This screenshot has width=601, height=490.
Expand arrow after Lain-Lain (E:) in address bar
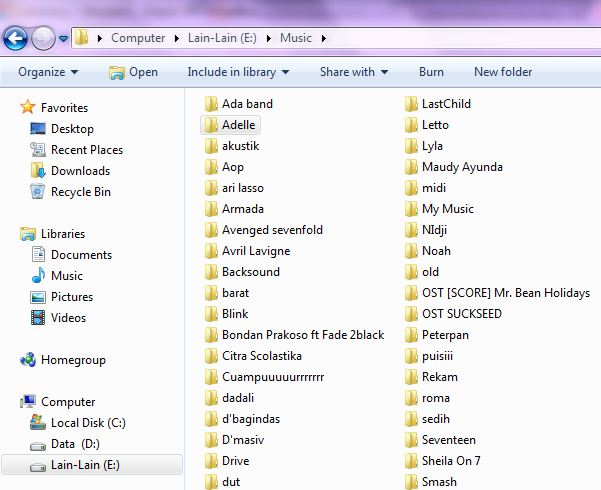click(269, 38)
